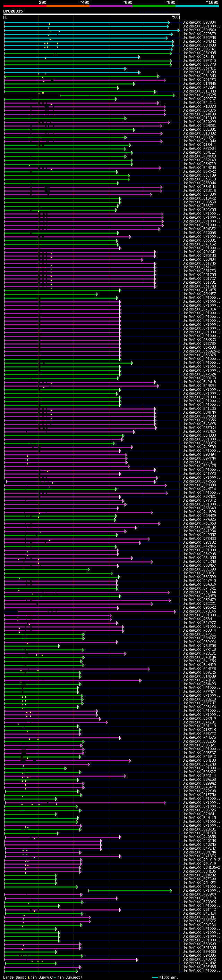Image resolution: width=222 pixels, height=980 pixels.
Task: Click hit label UniRef100_A9TSN9
Action: click(x=199, y=72)
